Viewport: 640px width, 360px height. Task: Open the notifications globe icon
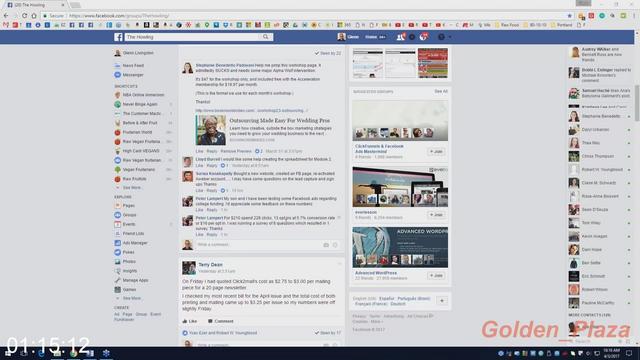(x=424, y=37)
